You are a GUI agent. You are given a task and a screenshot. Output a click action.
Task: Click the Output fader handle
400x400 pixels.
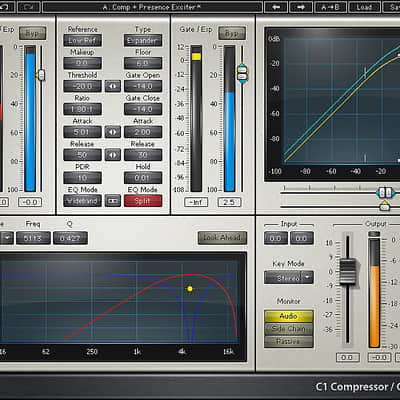(348, 271)
